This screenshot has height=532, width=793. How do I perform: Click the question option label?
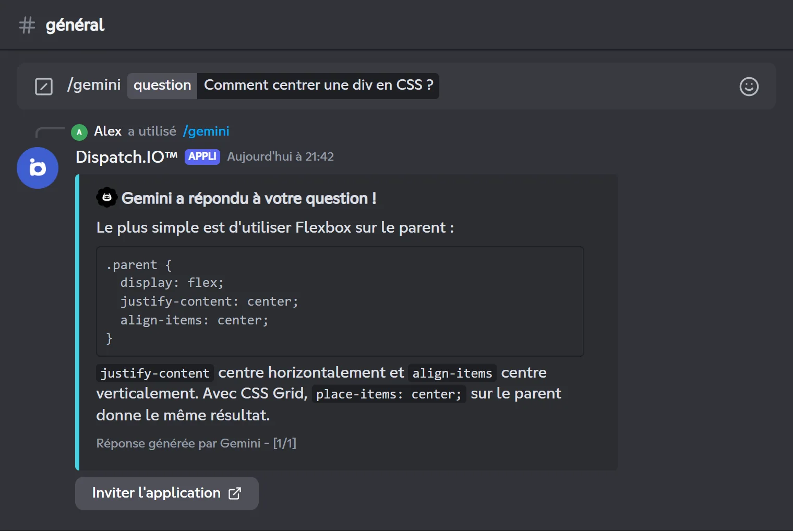[x=162, y=86]
